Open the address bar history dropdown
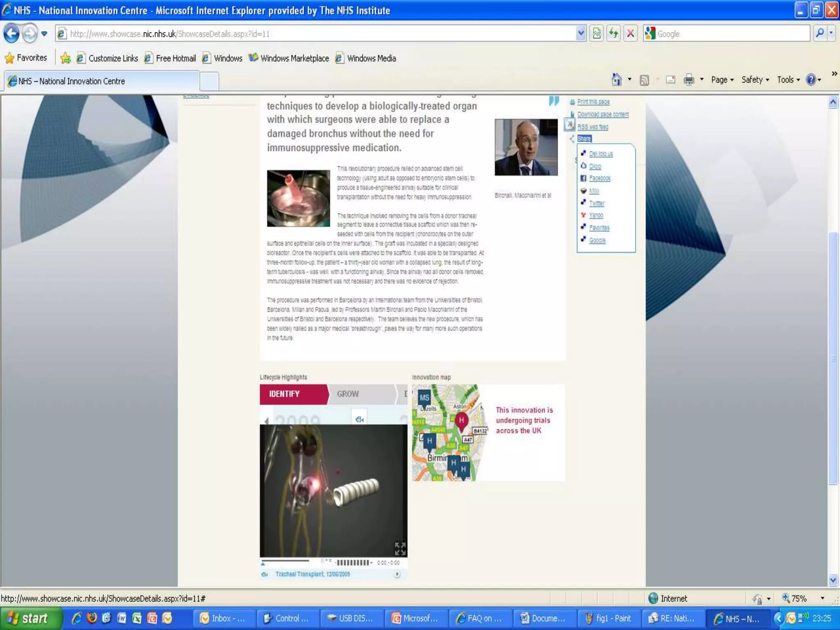This screenshot has height=630, width=840. [x=581, y=33]
